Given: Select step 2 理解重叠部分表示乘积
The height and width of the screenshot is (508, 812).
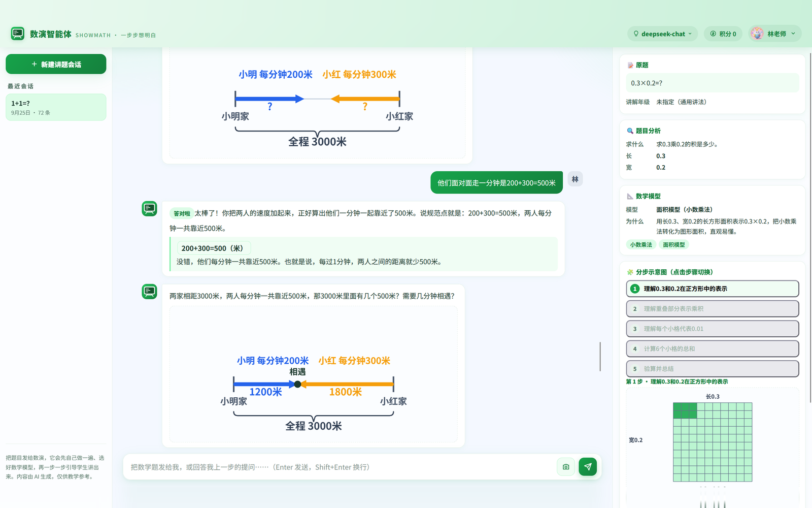Looking at the screenshot, I should (x=713, y=309).
